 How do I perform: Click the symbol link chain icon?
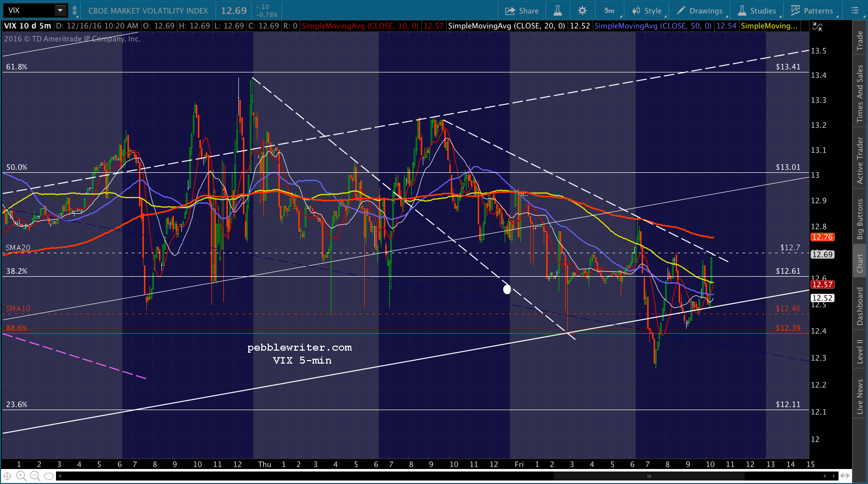(74, 10)
